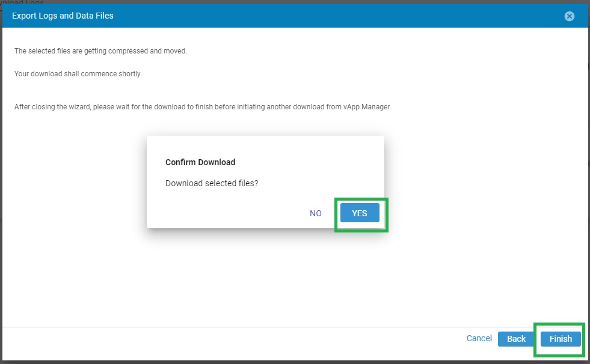The width and height of the screenshot is (590, 364).
Task: Select the highlighted YES option in Confirm Download
Action: pyautogui.click(x=360, y=213)
